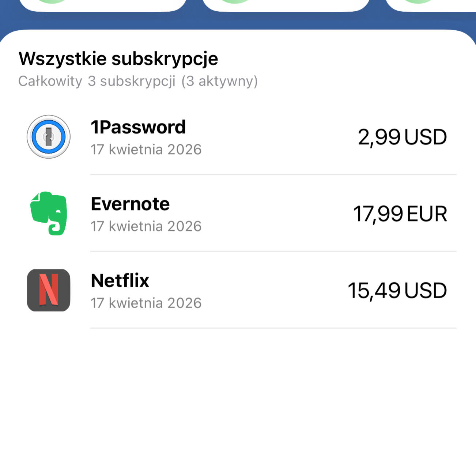476x476 pixels.
Task: Tap the green circle in leftmost card
Action: click(52, 1)
